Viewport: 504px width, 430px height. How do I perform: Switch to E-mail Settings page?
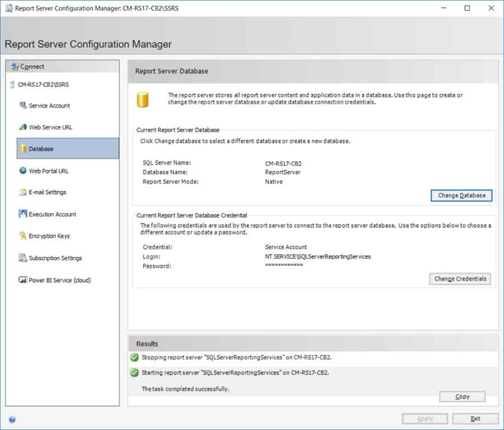pyautogui.click(x=47, y=193)
